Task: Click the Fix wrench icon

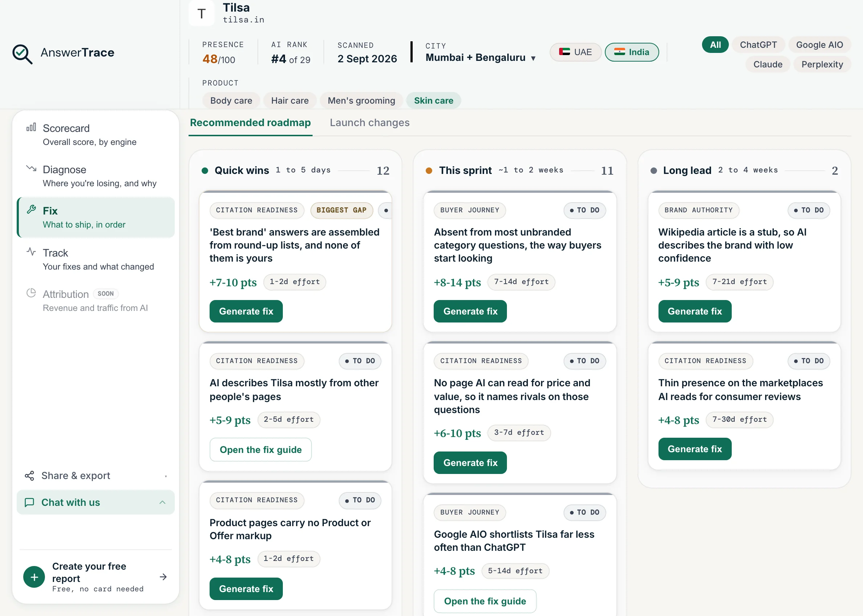Action: (x=31, y=209)
